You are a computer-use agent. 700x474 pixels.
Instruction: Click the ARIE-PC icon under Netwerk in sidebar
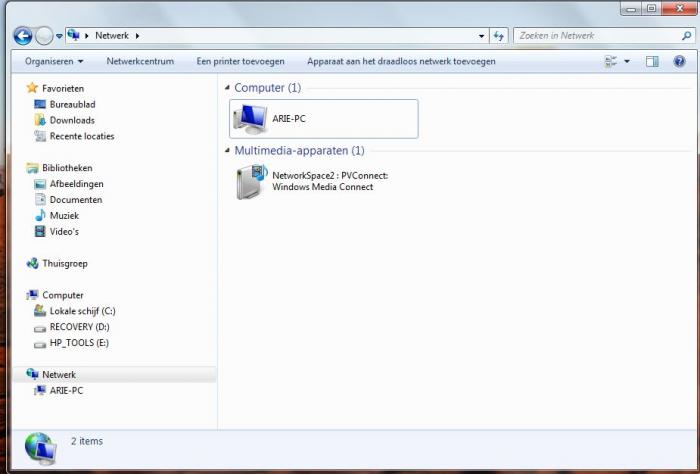coord(40,391)
